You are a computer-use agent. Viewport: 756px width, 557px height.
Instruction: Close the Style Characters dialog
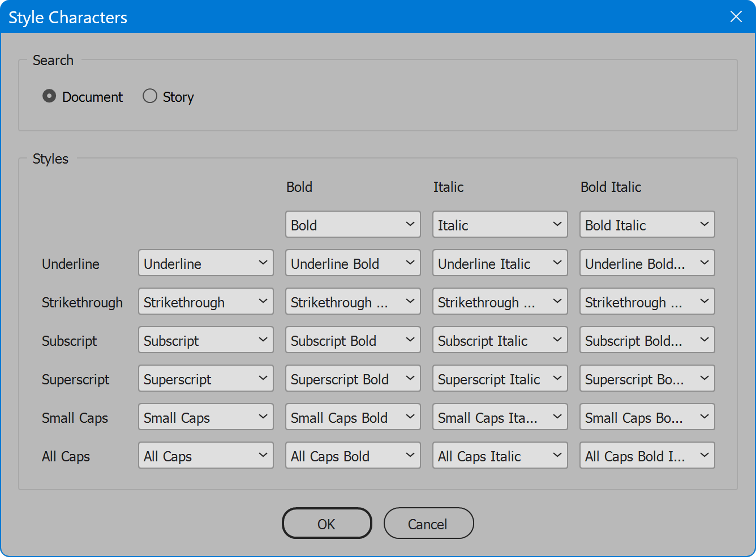[736, 16]
